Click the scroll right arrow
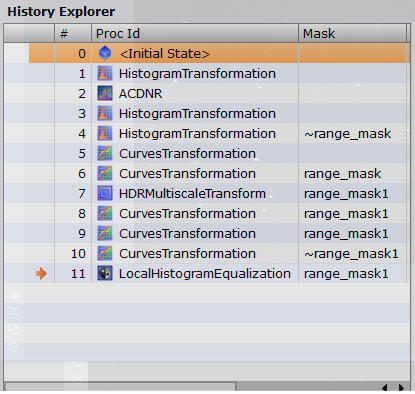The image size is (415, 394). pos(401,387)
